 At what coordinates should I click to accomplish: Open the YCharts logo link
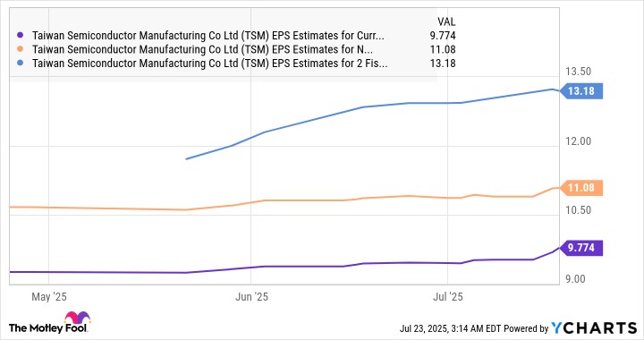point(594,327)
